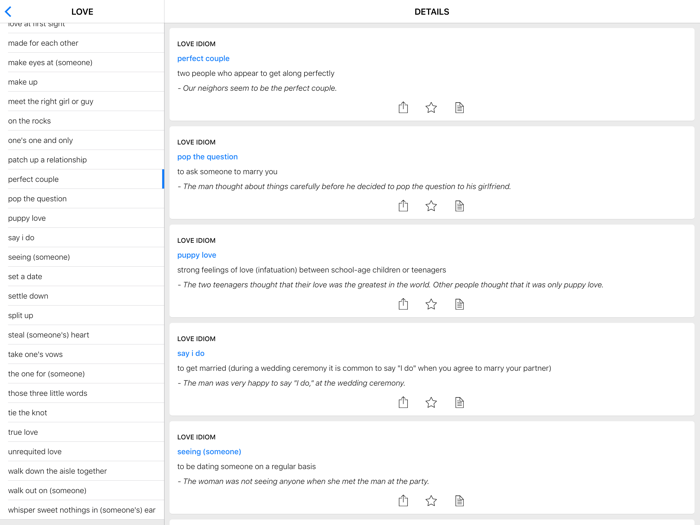
Task: Choose 'split up' from the list
Action: [82, 315]
